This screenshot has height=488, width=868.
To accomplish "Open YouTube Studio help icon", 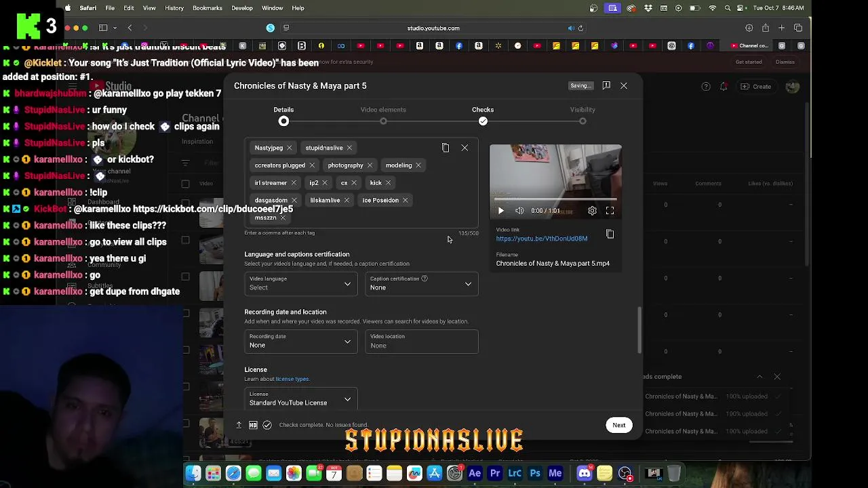I will coord(706,87).
